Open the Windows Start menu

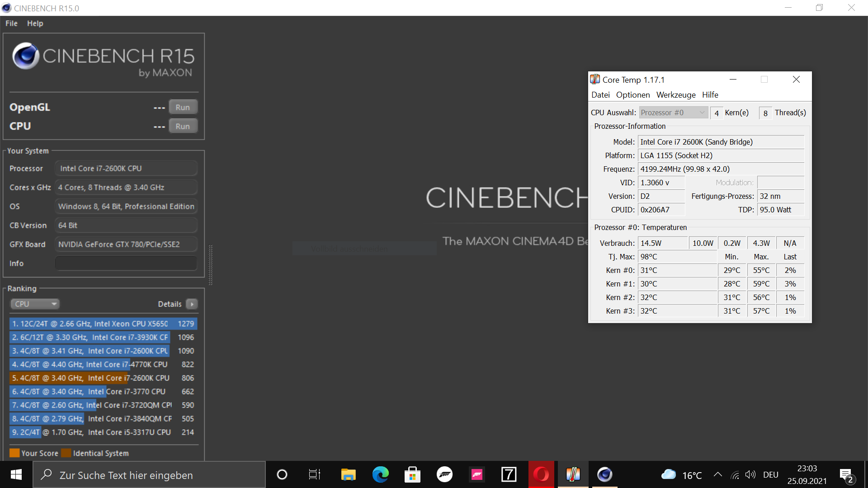[x=16, y=474]
